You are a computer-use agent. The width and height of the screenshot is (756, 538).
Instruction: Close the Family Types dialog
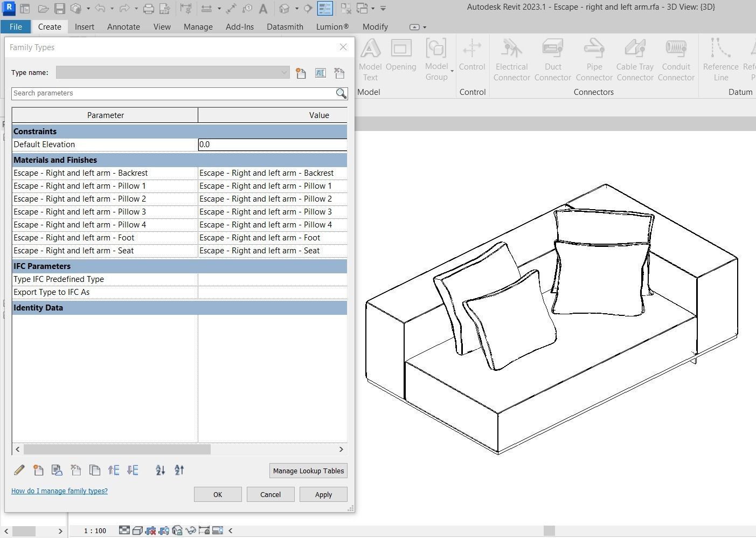(343, 47)
